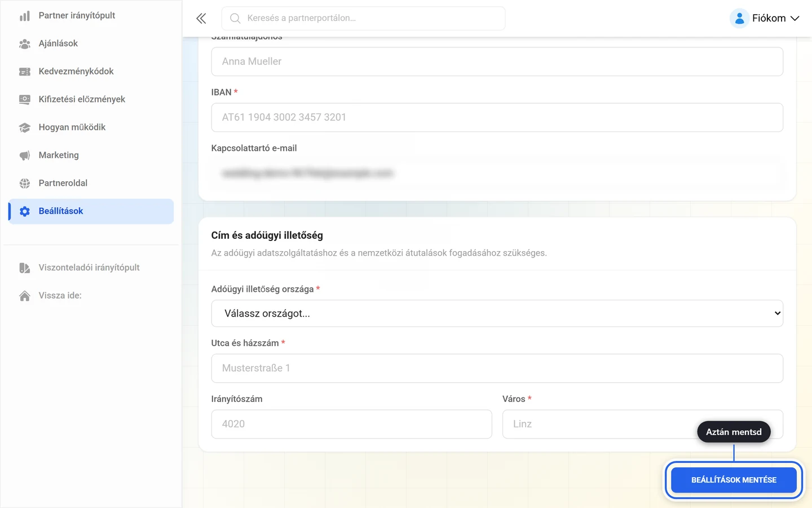
Task: Collapse the sidebar with double chevron
Action: 201,19
